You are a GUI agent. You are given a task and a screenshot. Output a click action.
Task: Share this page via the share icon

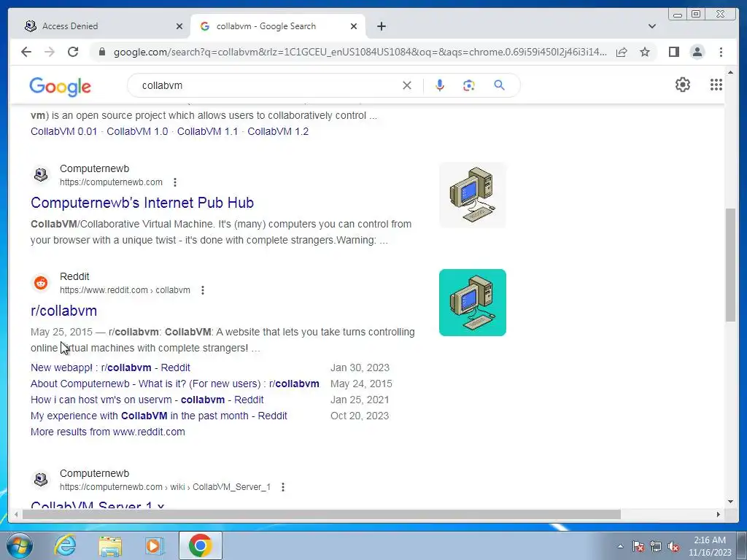[x=622, y=52]
